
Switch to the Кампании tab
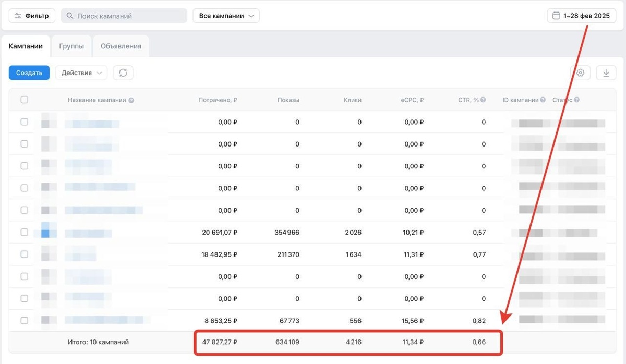point(26,46)
